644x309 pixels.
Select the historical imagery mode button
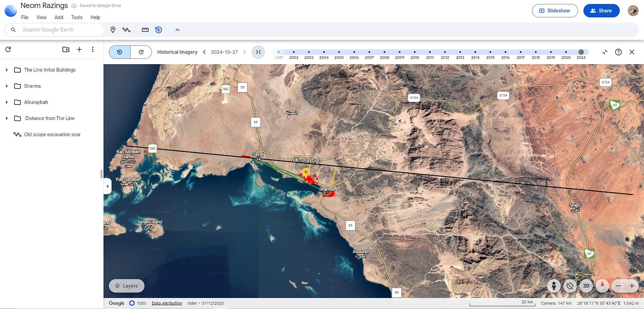click(120, 52)
